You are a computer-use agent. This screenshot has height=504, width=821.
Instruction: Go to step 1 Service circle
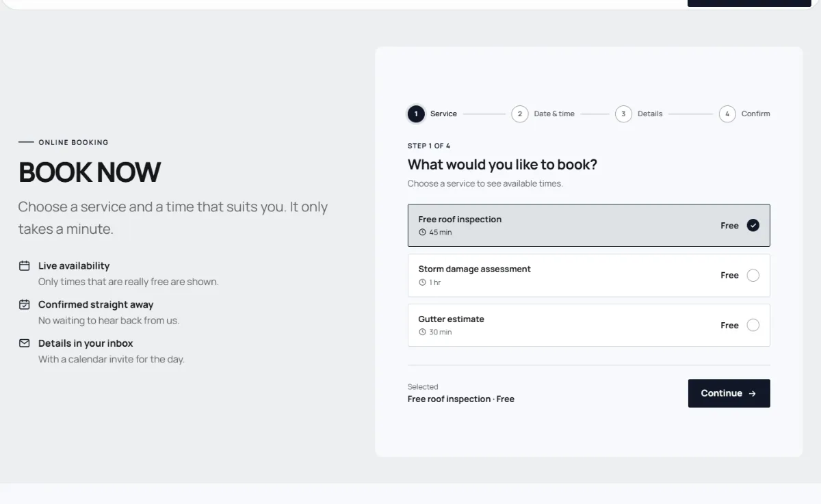(x=416, y=114)
